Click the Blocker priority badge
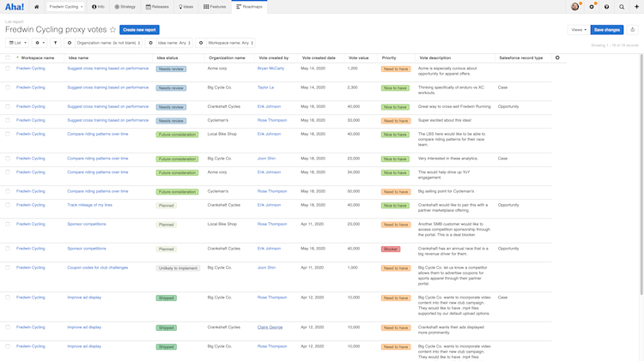 pos(390,249)
